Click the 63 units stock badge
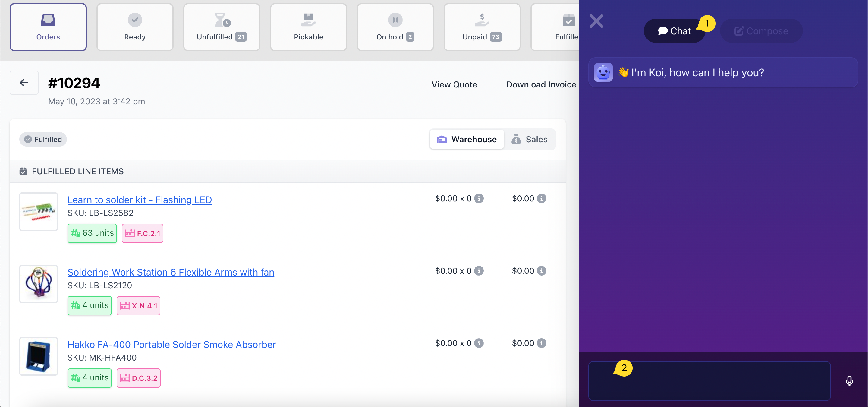868x407 pixels. (x=92, y=233)
